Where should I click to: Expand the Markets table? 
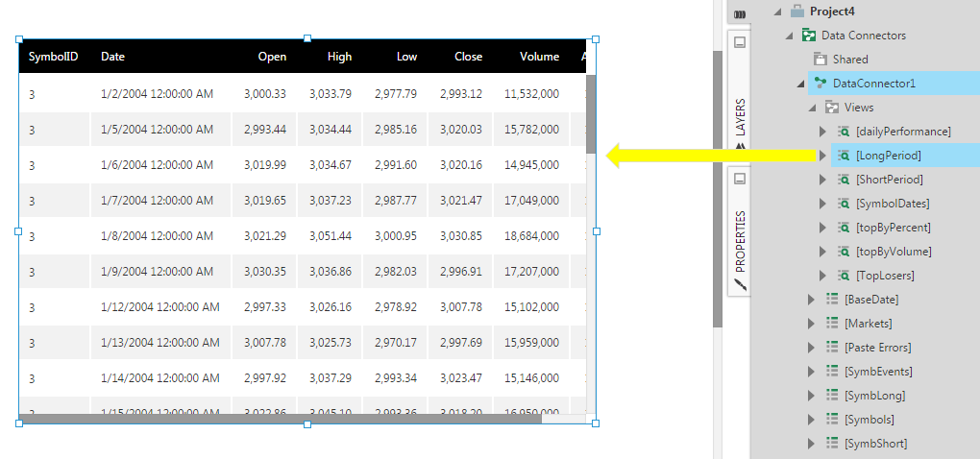tap(811, 324)
